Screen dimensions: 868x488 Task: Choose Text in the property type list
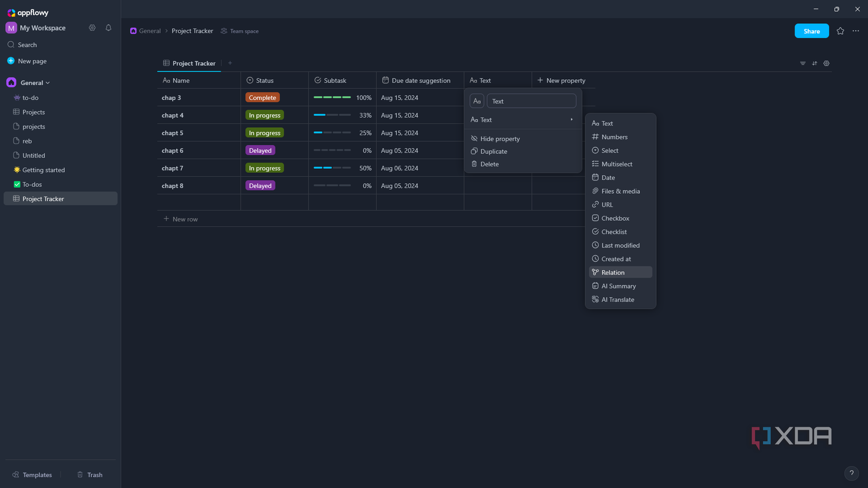(x=620, y=123)
